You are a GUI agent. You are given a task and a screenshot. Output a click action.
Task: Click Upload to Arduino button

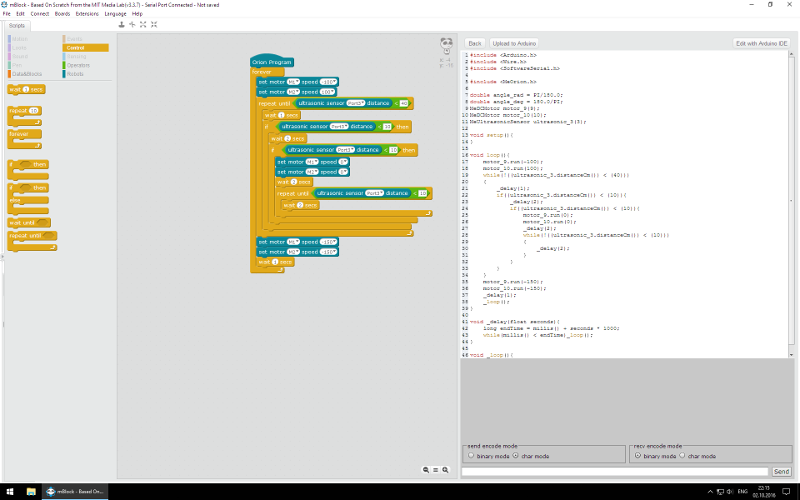pyautogui.click(x=514, y=43)
